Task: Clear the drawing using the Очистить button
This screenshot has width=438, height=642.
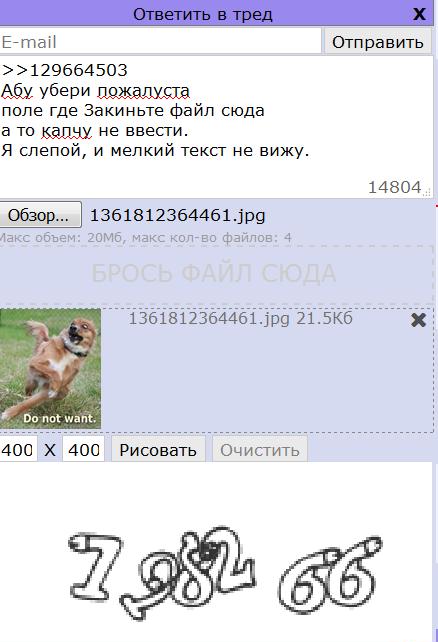Action: coord(260,450)
